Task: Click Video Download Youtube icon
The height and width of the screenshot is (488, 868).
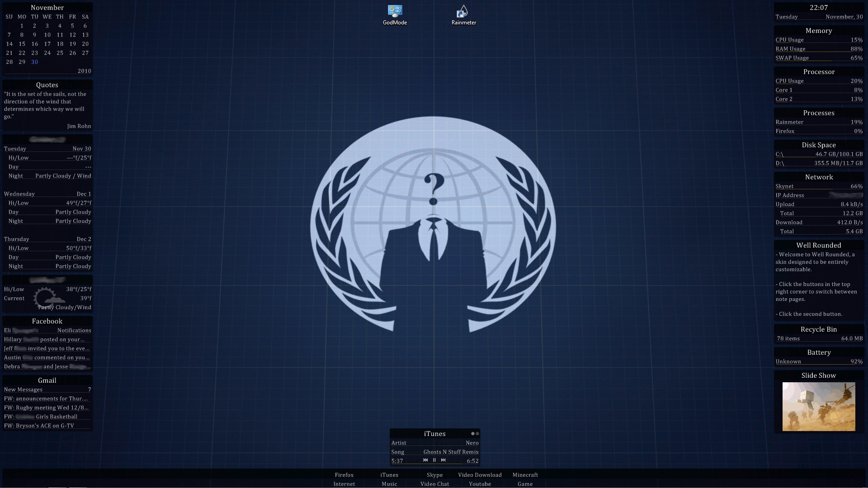Action: 479,479
